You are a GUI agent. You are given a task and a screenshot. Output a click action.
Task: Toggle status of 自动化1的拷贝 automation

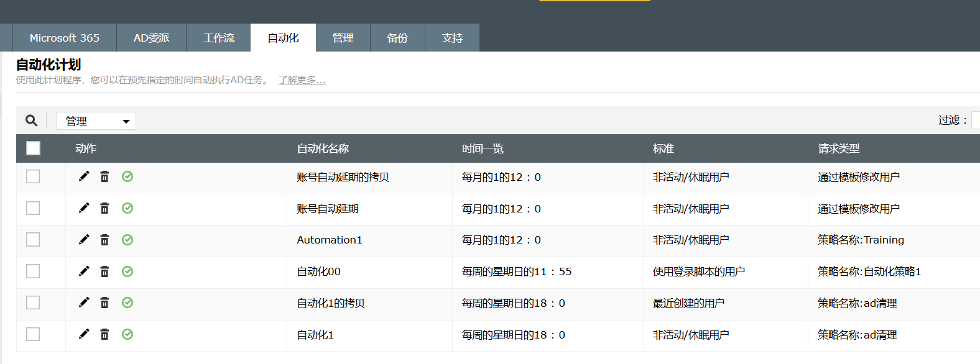(x=127, y=303)
